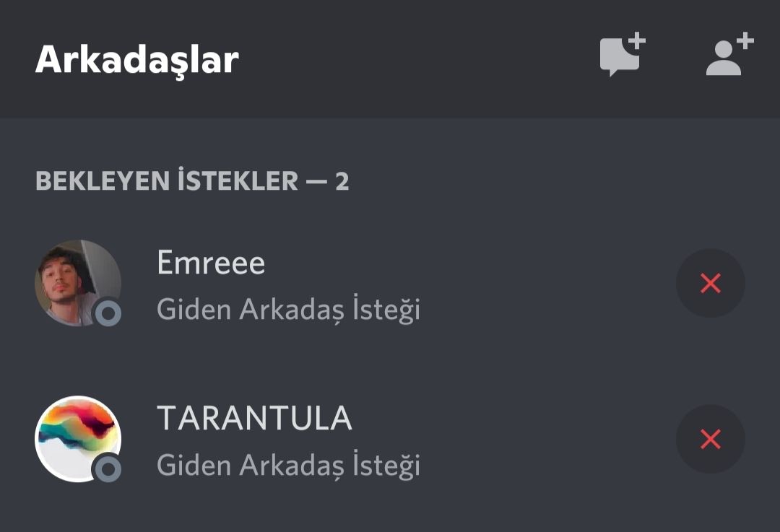Image resolution: width=780 pixels, height=532 pixels.
Task: Click the red X beside TARANTULA
Action: 711,439
